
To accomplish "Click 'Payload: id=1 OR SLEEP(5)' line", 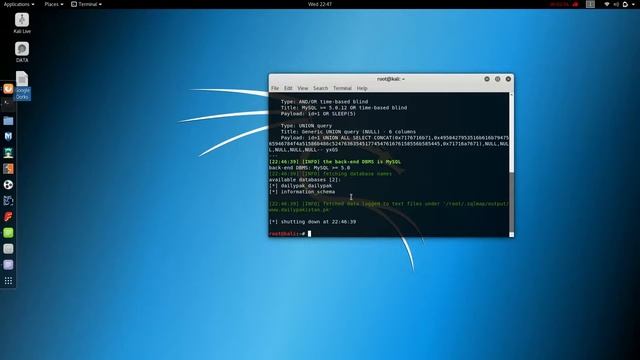I will [318, 113].
